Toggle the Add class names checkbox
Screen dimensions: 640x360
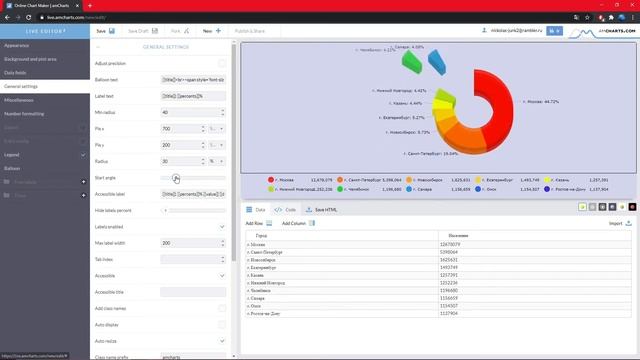[x=222, y=308]
